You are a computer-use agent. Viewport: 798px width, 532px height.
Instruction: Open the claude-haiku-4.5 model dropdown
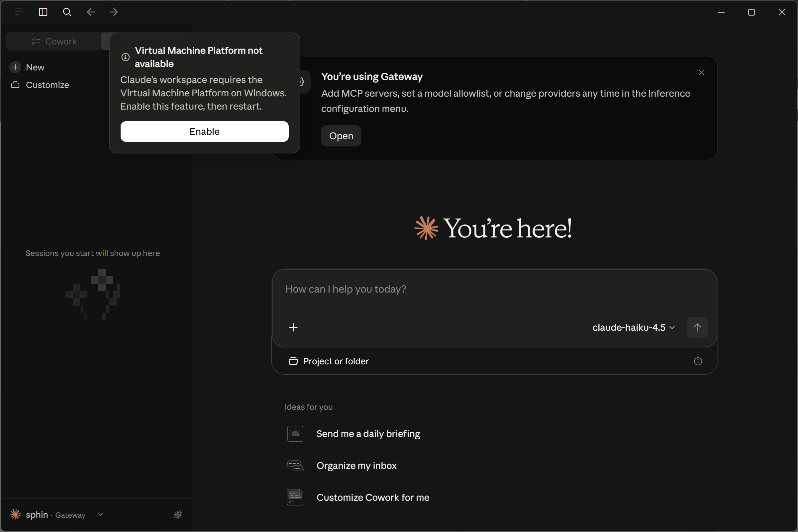[633, 327]
